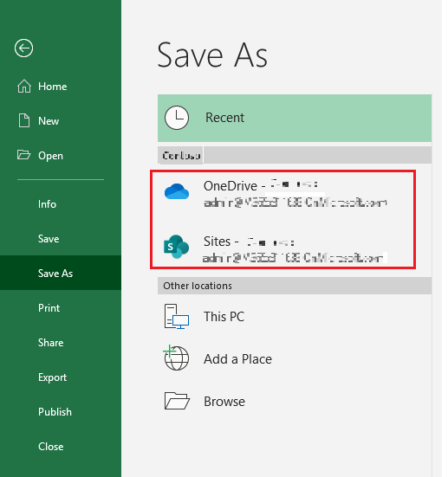Click the Open folder icon in sidebar
This screenshot has height=477, width=448.
click(x=23, y=155)
